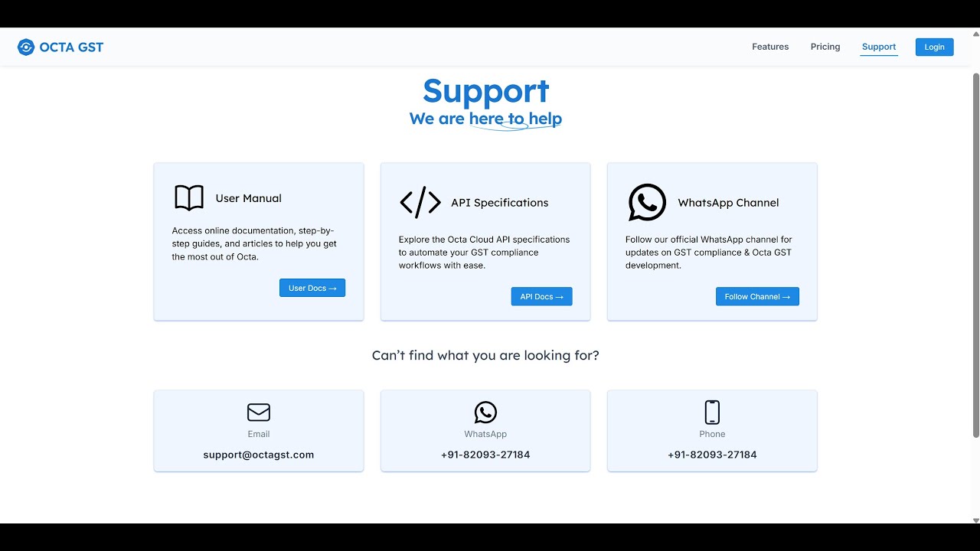Click the WhatsApp Channel heading
Screen dimensions: 980x551
coord(728,203)
